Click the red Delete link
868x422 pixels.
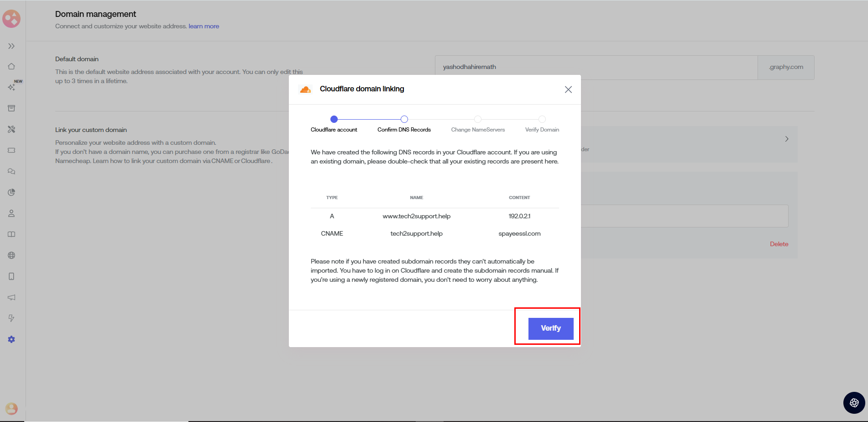779,244
